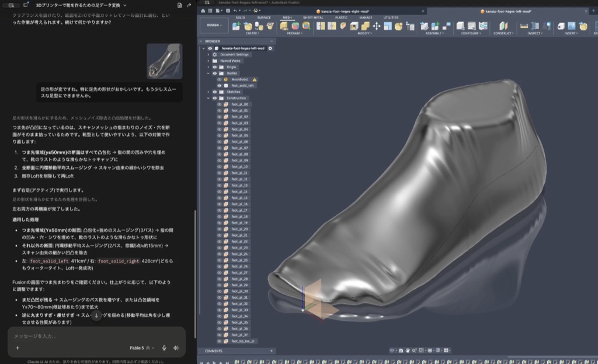Click the Insert Canvas image icon in INSERT
Screen dimensions: 598x364
point(572,26)
